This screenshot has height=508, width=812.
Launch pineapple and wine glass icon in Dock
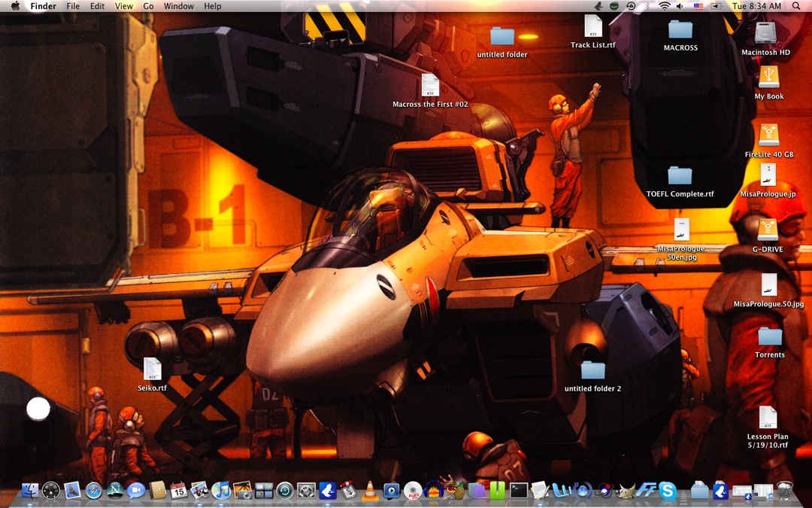455,490
